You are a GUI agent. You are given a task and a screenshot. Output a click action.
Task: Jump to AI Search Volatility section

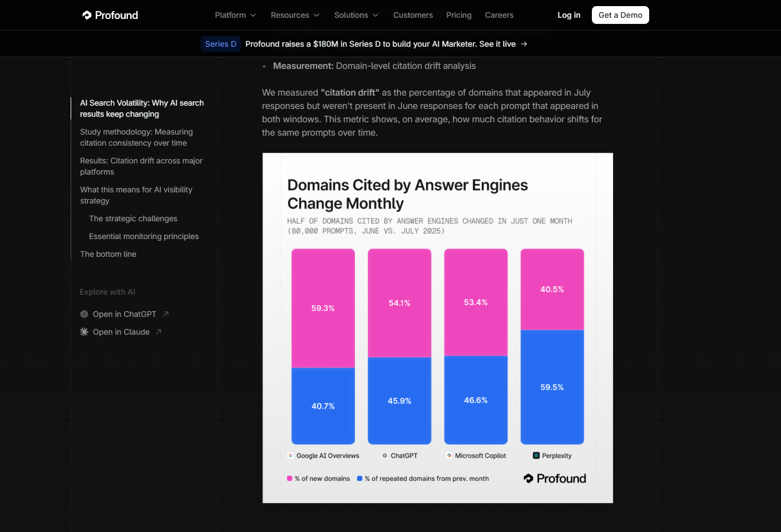coord(142,108)
